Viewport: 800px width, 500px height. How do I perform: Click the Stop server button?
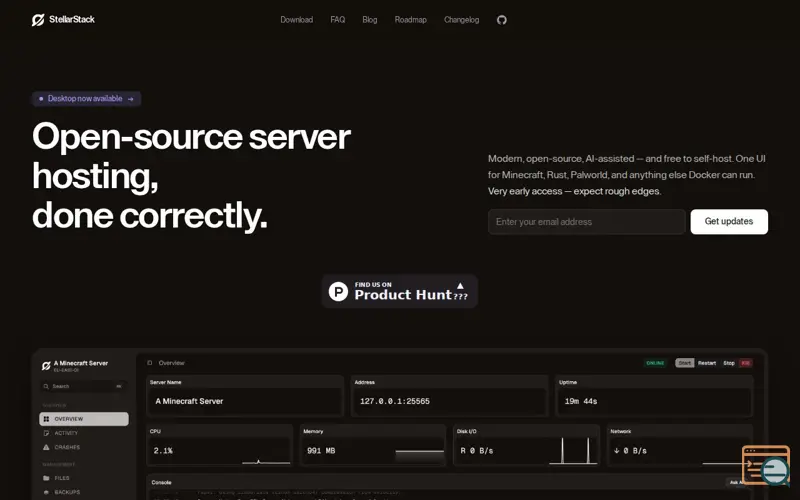729,363
